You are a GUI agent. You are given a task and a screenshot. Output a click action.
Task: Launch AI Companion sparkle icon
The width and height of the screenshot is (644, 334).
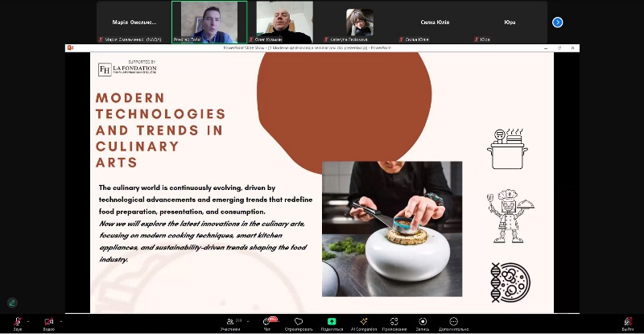click(x=364, y=324)
